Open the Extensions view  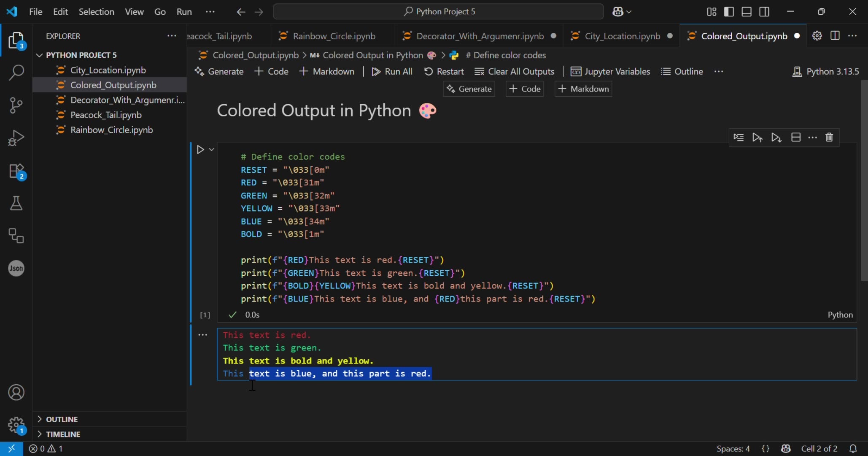(16, 171)
